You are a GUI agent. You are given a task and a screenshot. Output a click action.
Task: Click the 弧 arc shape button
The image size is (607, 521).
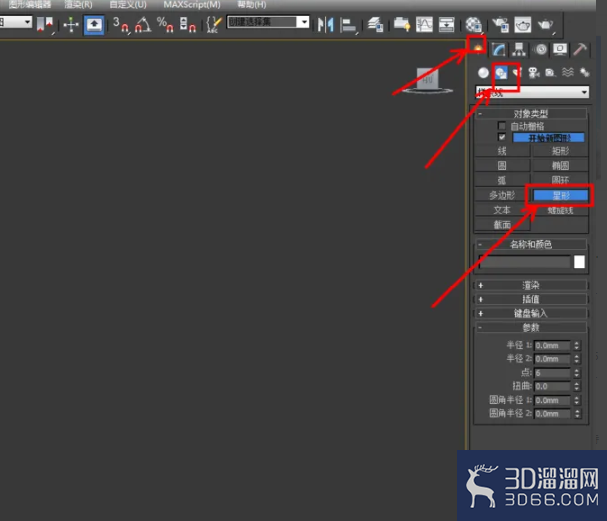pos(502,180)
